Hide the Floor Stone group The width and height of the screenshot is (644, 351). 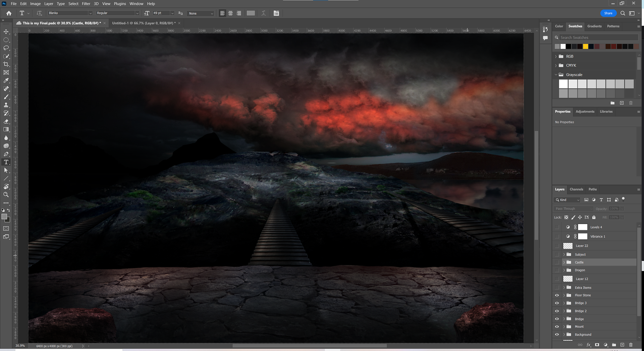[x=557, y=295]
